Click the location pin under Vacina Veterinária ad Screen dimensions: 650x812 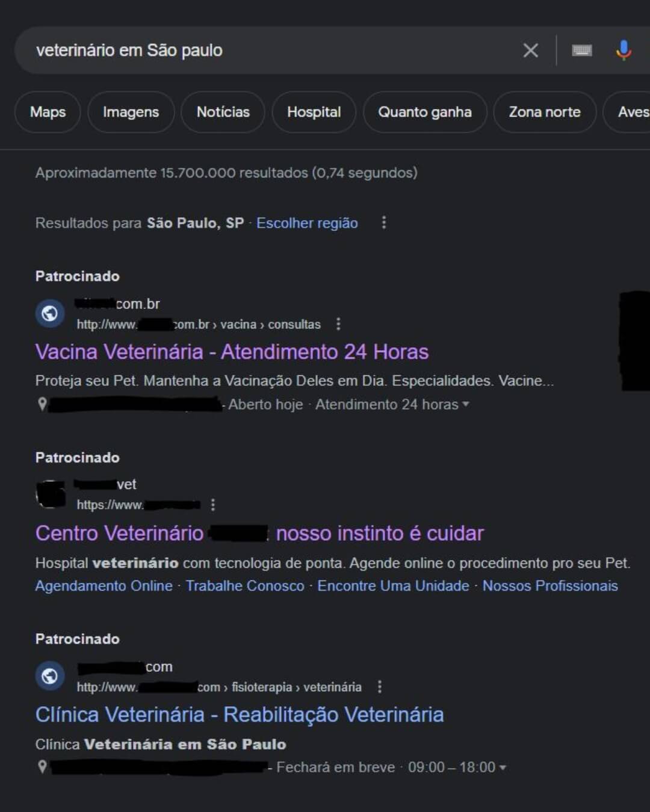[x=42, y=404]
